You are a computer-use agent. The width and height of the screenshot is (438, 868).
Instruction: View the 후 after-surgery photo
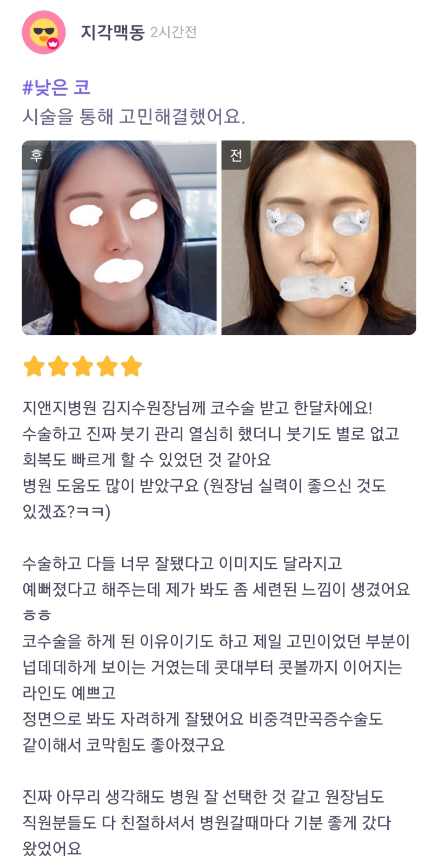[x=119, y=238]
